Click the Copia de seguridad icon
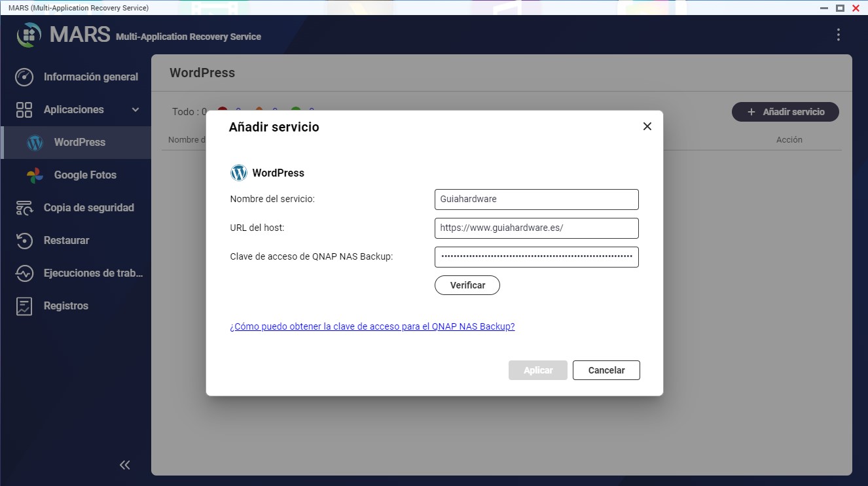868x486 pixels. (24, 208)
